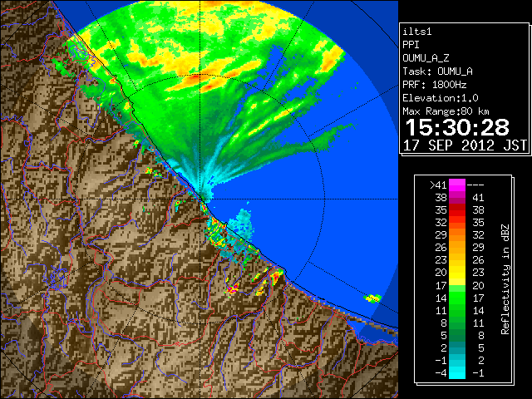
Task: Click the isolated yellow echo over the southeast sea
Action: (x=373, y=298)
